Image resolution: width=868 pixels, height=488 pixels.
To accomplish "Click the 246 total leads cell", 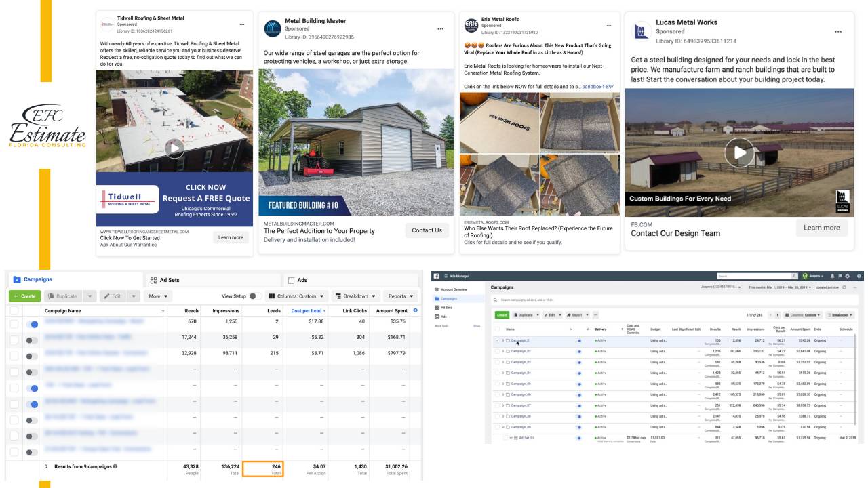I will (262, 469).
